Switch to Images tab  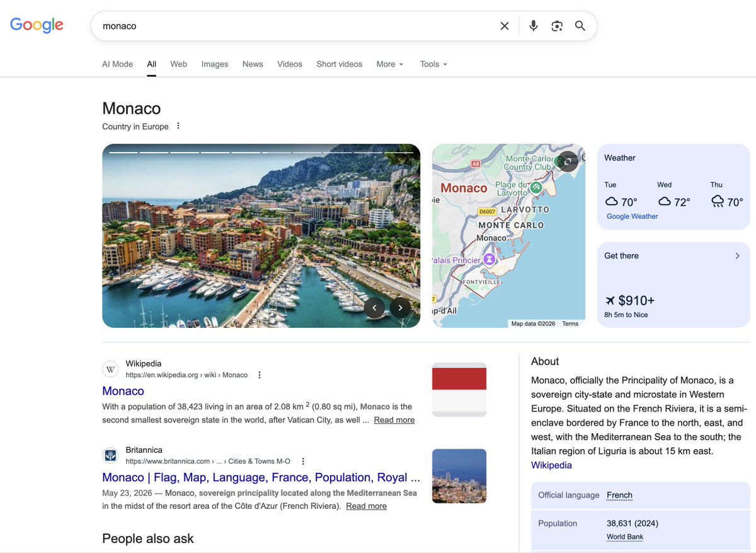[x=215, y=64]
